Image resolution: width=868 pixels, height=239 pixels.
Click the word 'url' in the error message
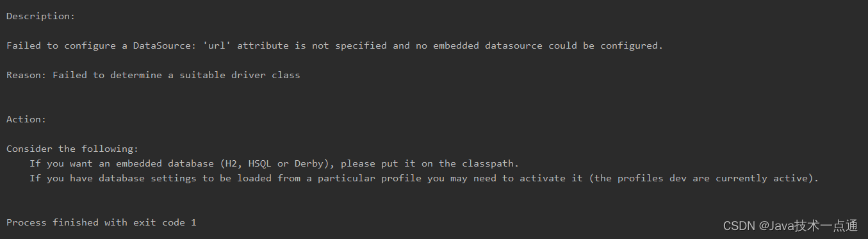pos(217,45)
